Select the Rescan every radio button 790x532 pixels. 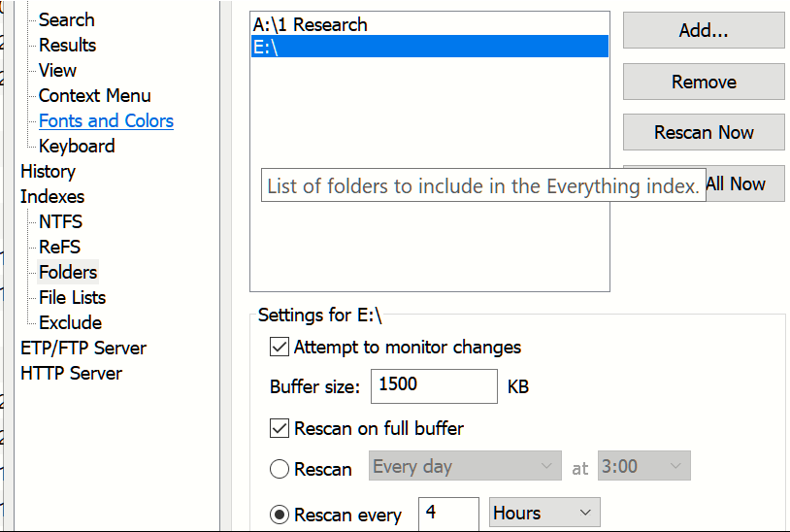tap(280, 515)
